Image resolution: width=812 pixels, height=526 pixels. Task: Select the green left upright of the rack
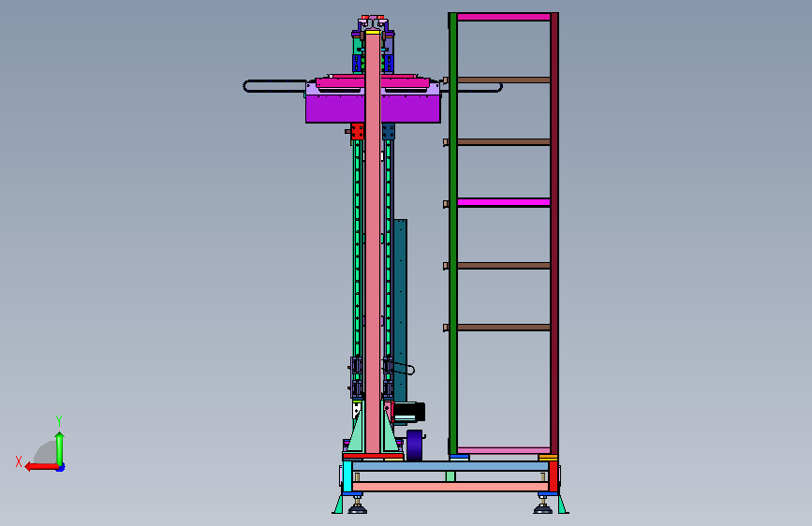coord(453,234)
